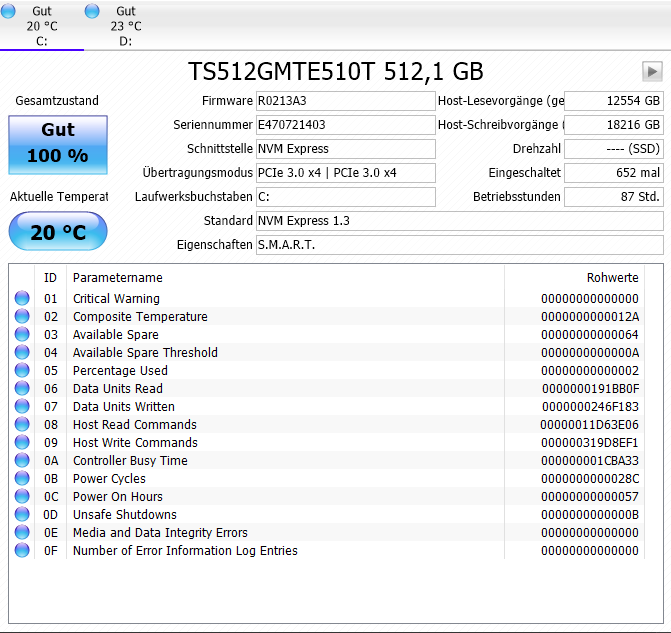Select the Percentage Used parameter name
This screenshot has height=633, width=671.
pos(120,371)
